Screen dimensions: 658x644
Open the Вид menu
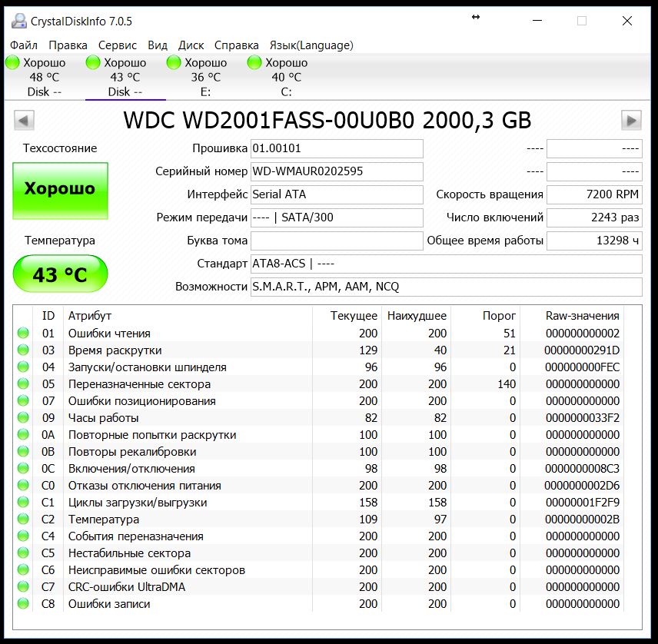[158, 45]
